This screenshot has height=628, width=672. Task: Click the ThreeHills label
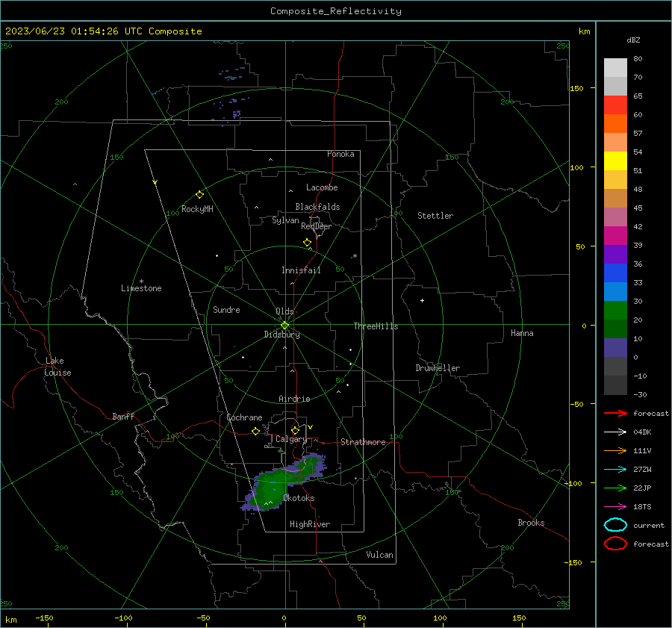pyautogui.click(x=376, y=326)
